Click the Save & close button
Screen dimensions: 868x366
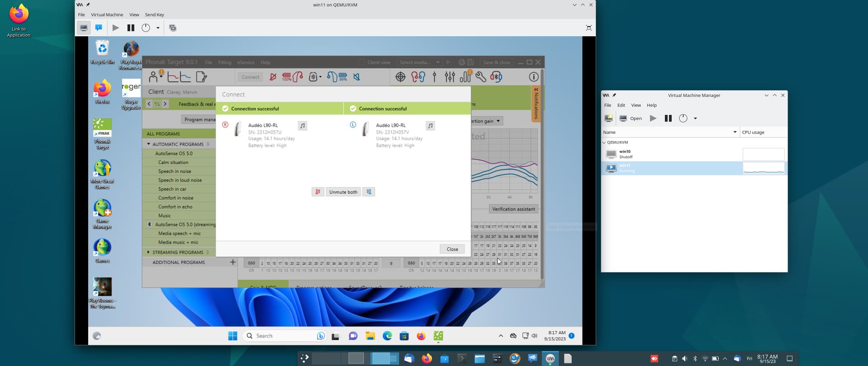tap(497, 62)
